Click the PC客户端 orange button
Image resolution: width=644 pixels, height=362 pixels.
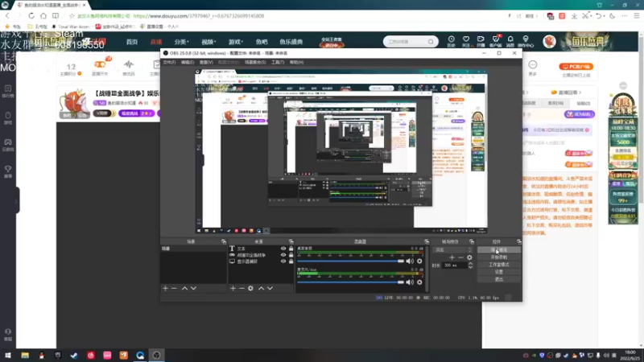(x=576, y=67)
